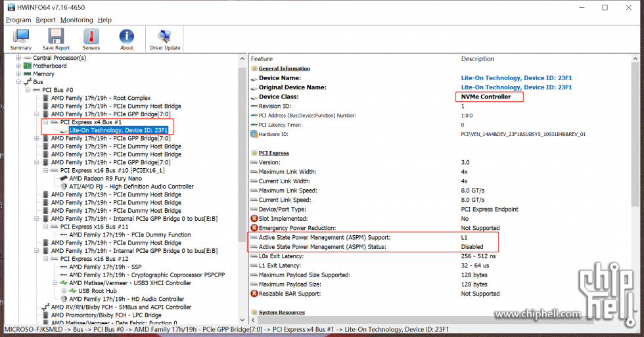Collapse PCI Express x4 Bus #1 node
This screenshot has height=337, width=644.
point(45,122)
